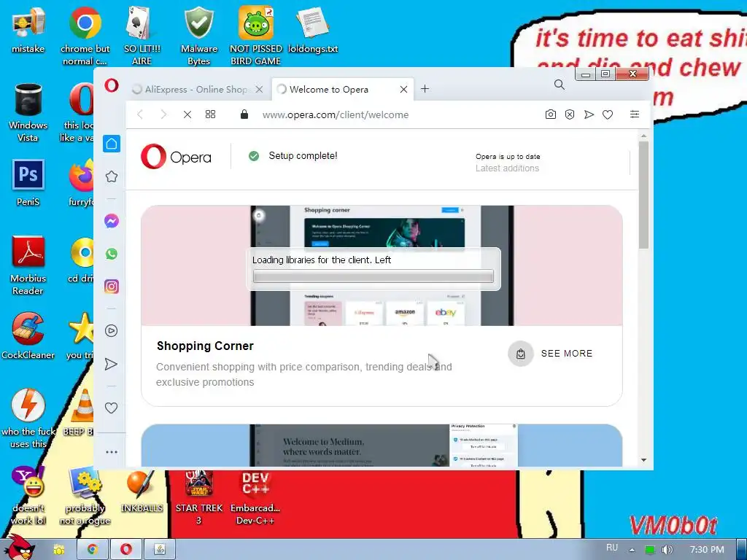747x560 pixels.
Task: Select the Malware Bytes desktop icon
Action: pos(199,36)
